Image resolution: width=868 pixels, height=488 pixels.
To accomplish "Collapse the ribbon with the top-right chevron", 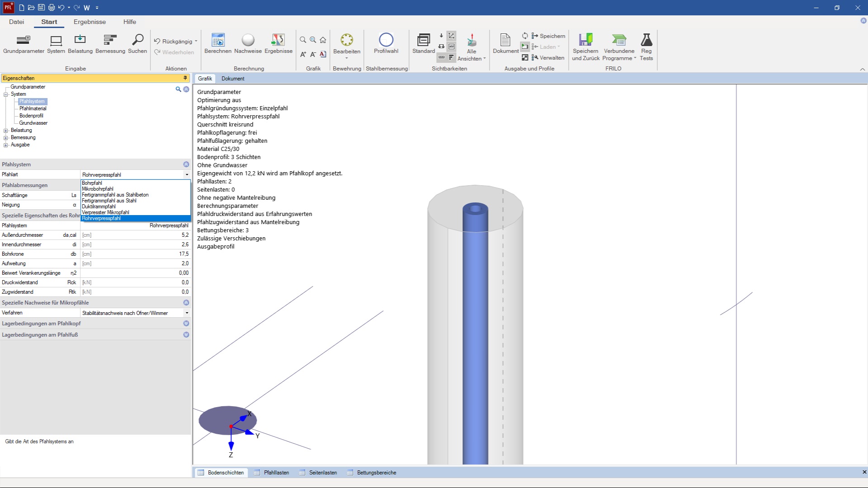I will coord(863,69).
